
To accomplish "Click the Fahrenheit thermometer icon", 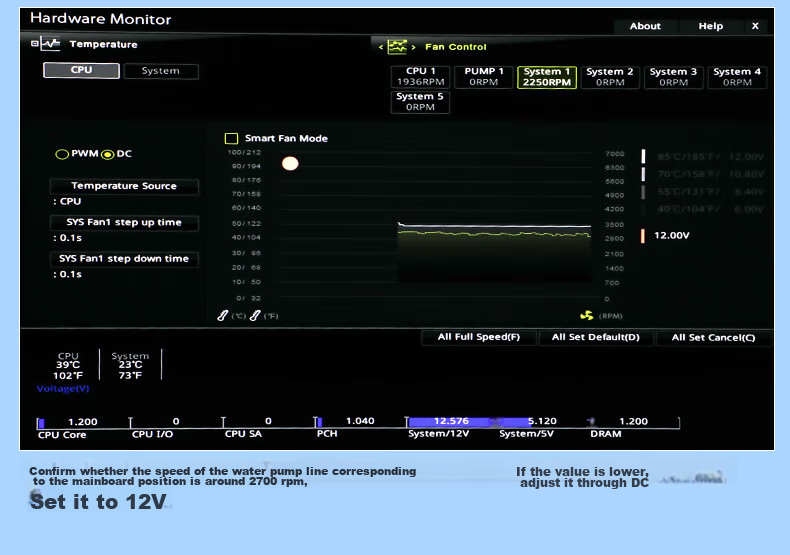I will [255, 316].
